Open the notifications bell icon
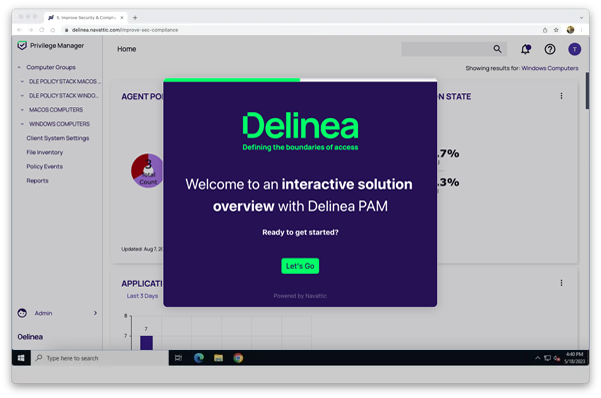 tap(525, 49)
